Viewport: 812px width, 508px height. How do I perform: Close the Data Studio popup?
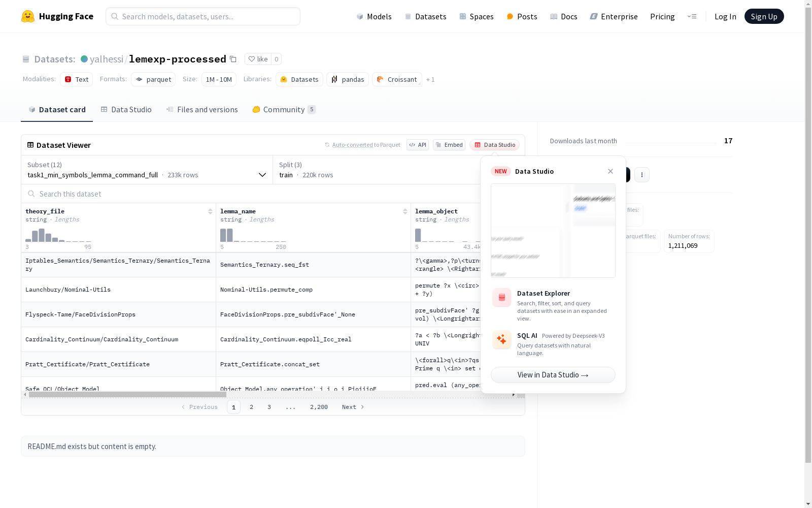611,171
